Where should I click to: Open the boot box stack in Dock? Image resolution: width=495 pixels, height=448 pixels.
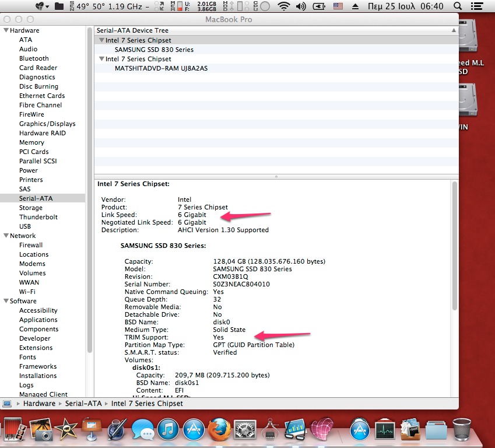pos(410,430)
